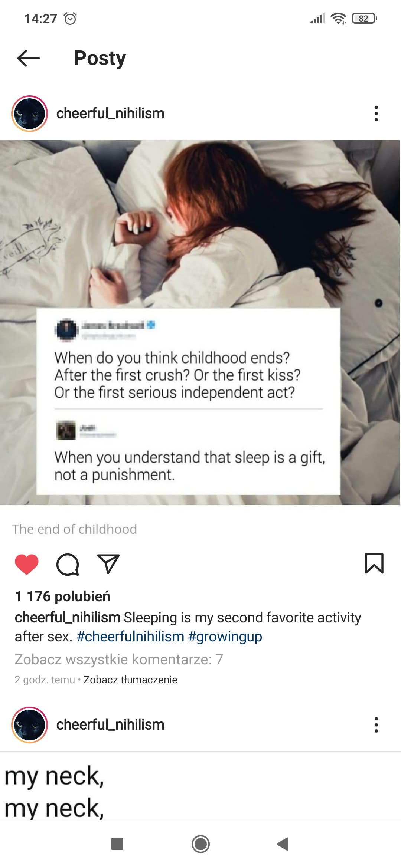Tap the back arrow next to Posty

coord(29,58)
